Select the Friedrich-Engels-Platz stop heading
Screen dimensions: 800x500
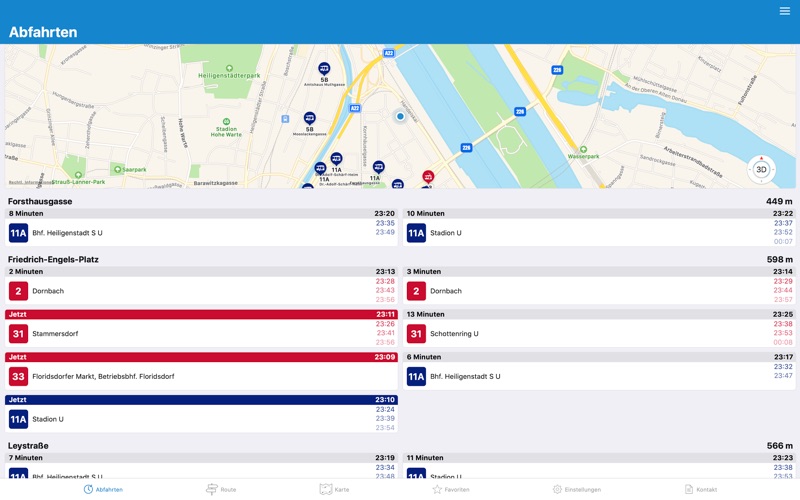coord(53,260)
